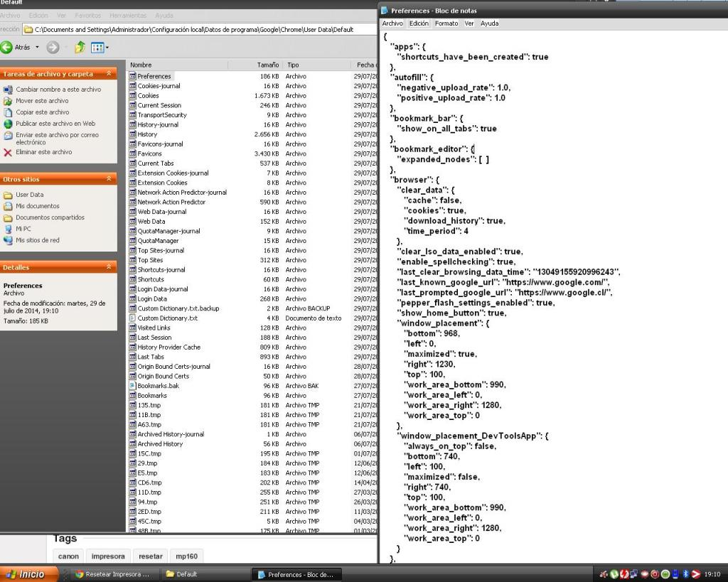
Task: Click the Cambiar nombre a este archivo link
Action: click(x=58, y=90)
